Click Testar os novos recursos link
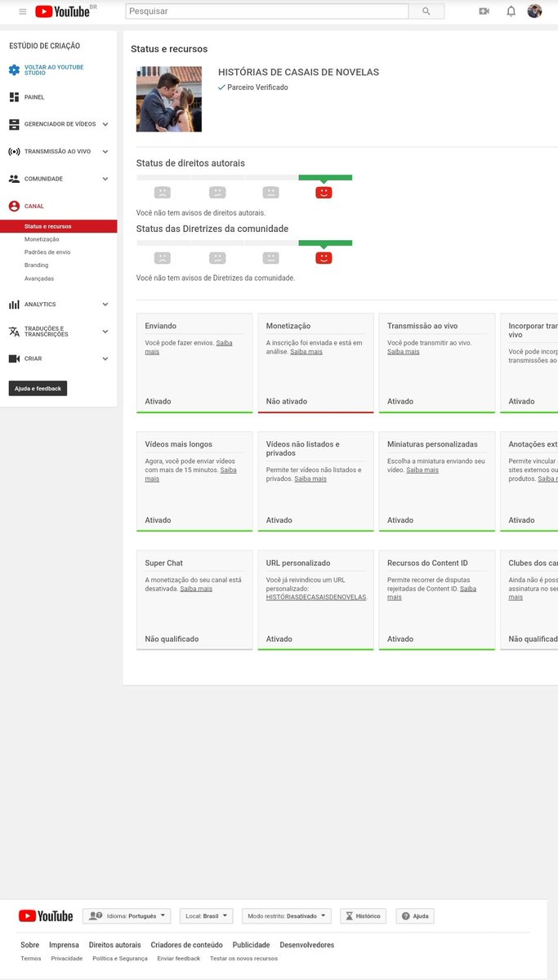Viewport: 558px width, 980px height. click(243, 959)
